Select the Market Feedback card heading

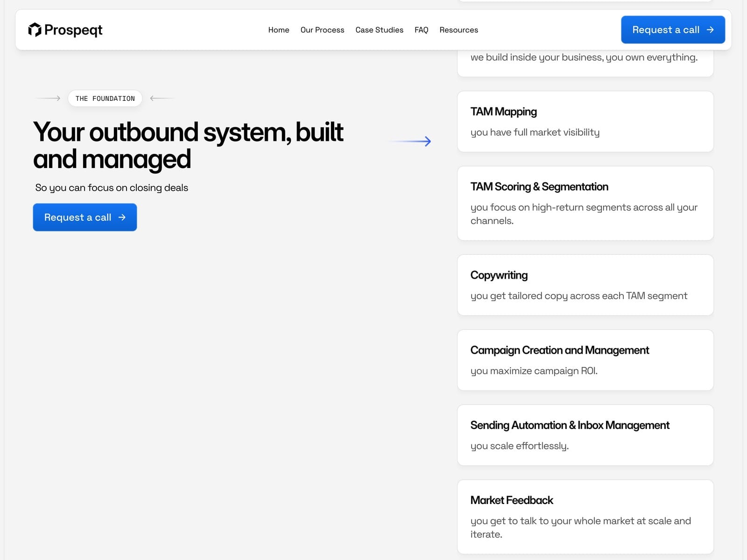point(511,500)
